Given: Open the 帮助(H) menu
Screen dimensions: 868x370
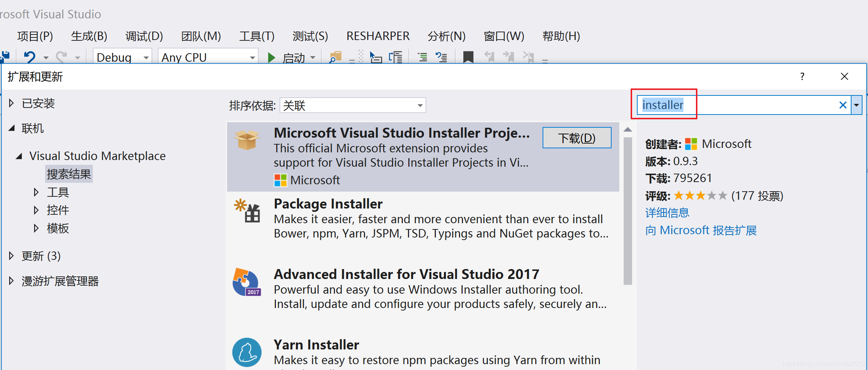Looking at the screenshot, I should [561, 36].
